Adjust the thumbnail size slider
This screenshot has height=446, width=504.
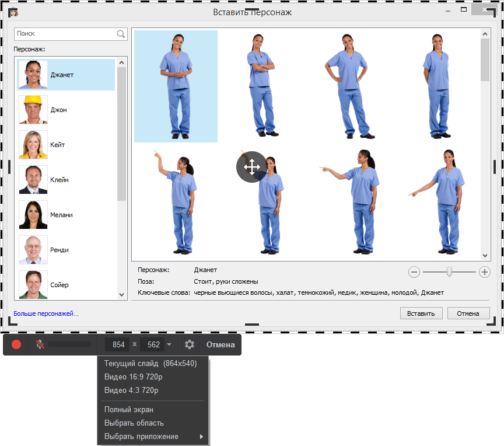click(449, 272)
